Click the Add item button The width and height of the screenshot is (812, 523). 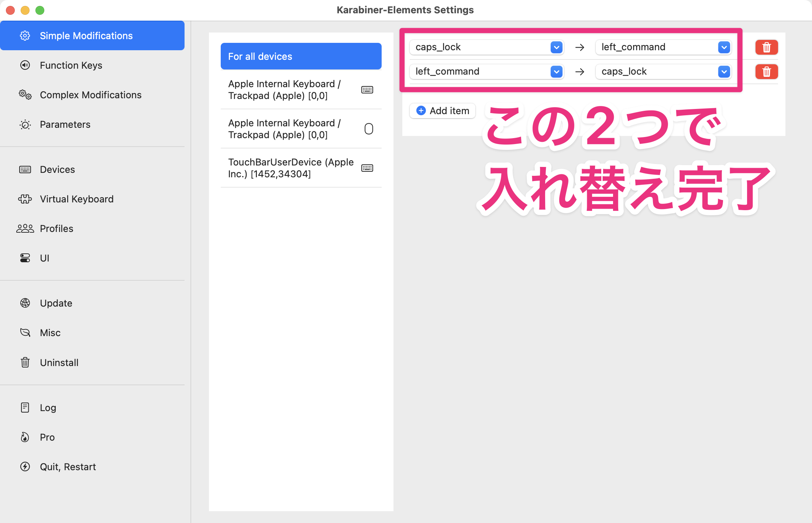click(x=443, y=111)
